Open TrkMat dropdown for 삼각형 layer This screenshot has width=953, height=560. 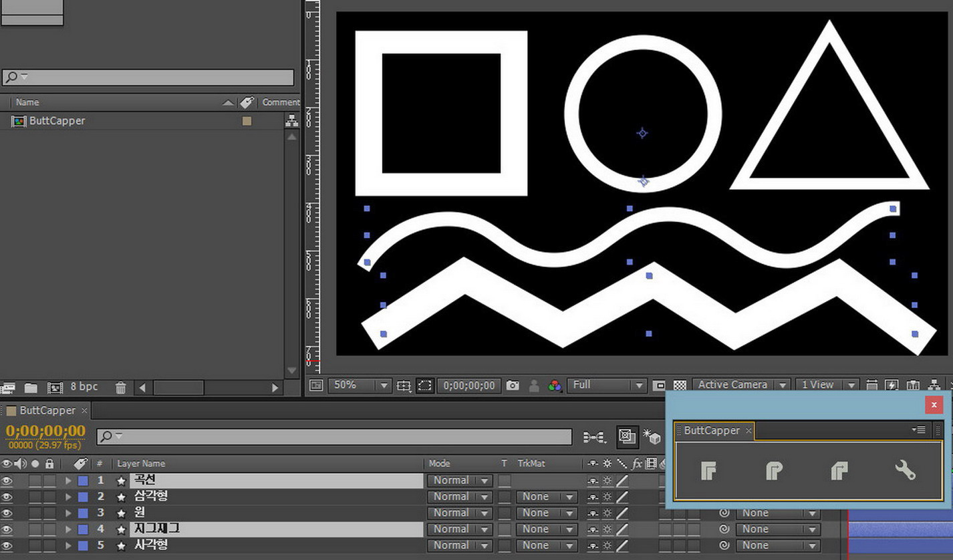coord(547,497)
